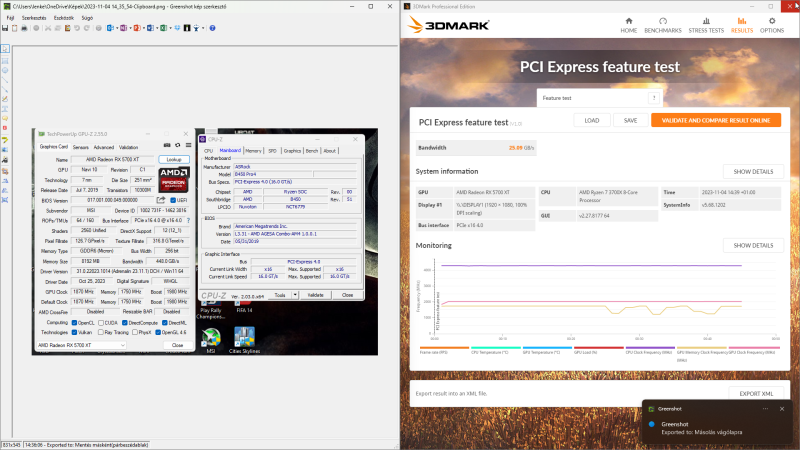Open Greenshot help icon
Image resolution: width=800 pixels, height=450 pixels.
pos(212,28)
